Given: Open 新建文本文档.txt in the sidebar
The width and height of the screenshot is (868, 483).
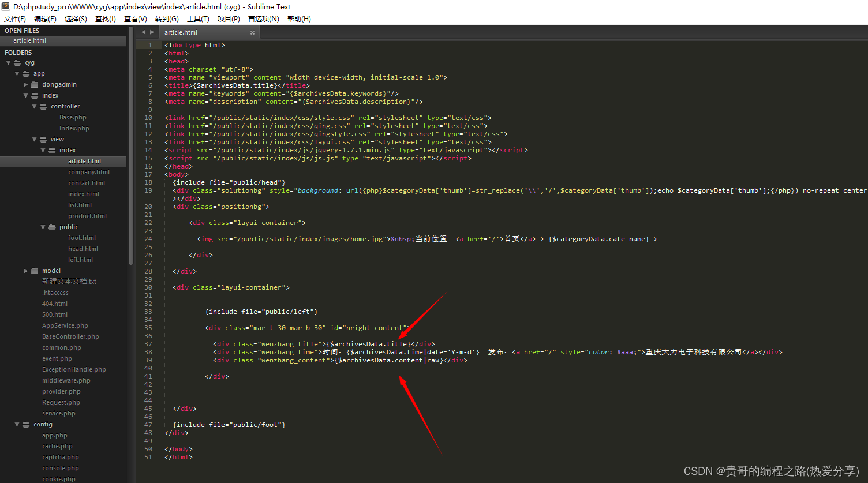Looking at the screenshot, I should (69, 282).
